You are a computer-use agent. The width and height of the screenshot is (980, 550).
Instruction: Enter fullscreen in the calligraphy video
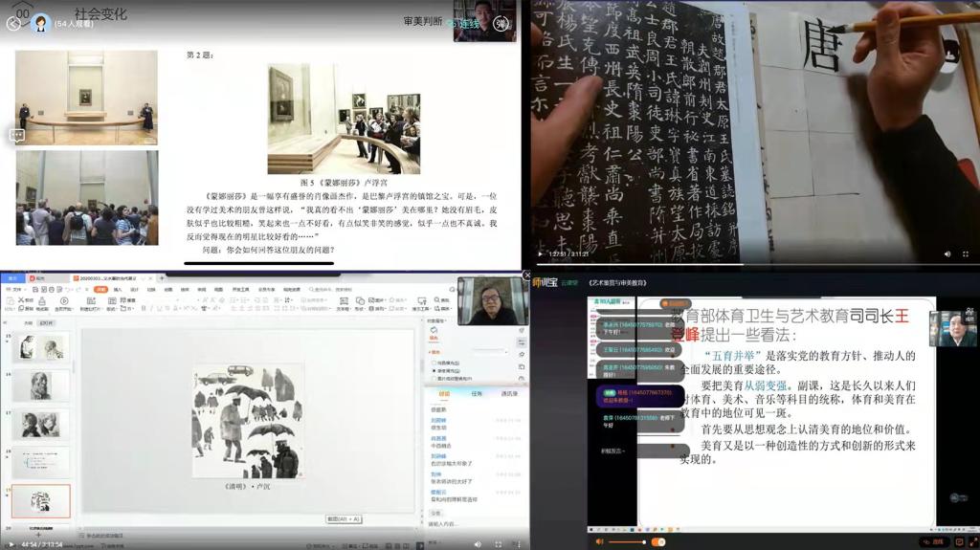pyautogui.click(x=966, y=253)
